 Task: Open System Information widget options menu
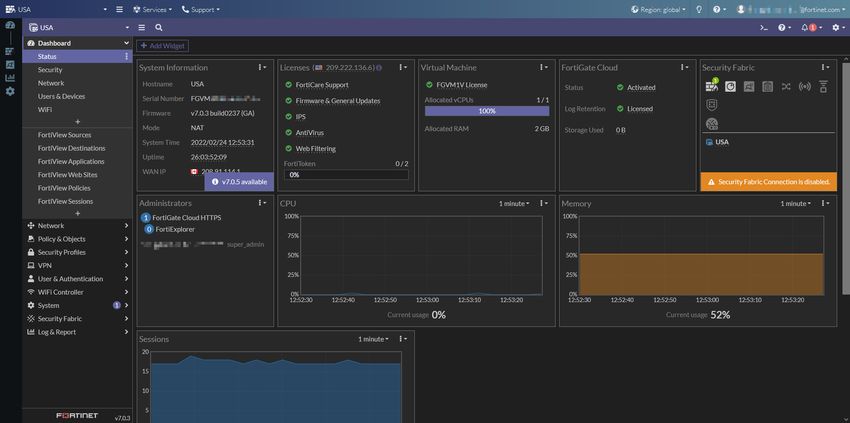[x=262, y=67]
